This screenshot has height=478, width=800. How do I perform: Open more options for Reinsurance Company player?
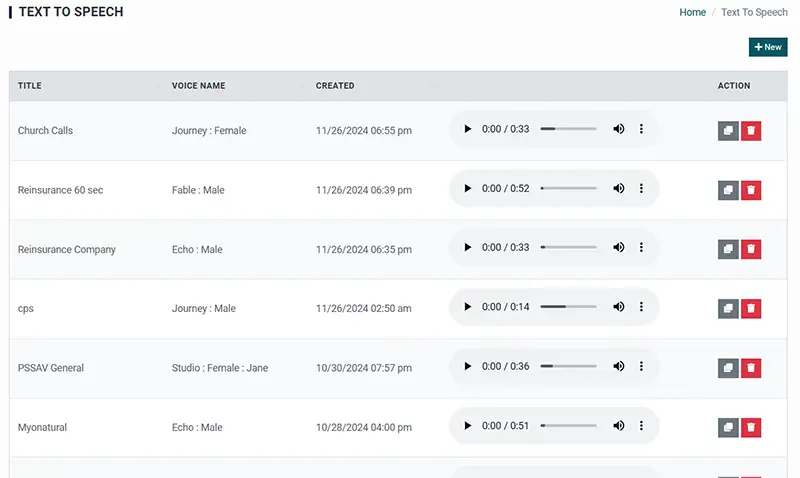(641, 247)
